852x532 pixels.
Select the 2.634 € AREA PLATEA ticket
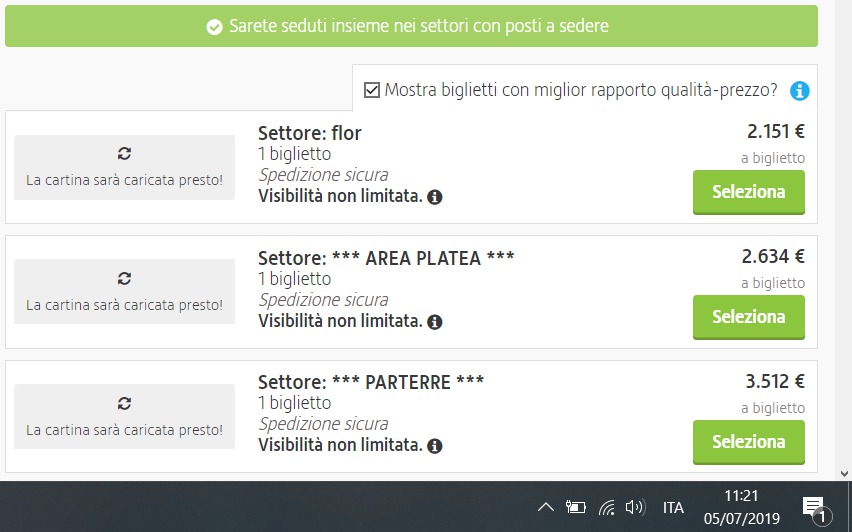[749, 317]
